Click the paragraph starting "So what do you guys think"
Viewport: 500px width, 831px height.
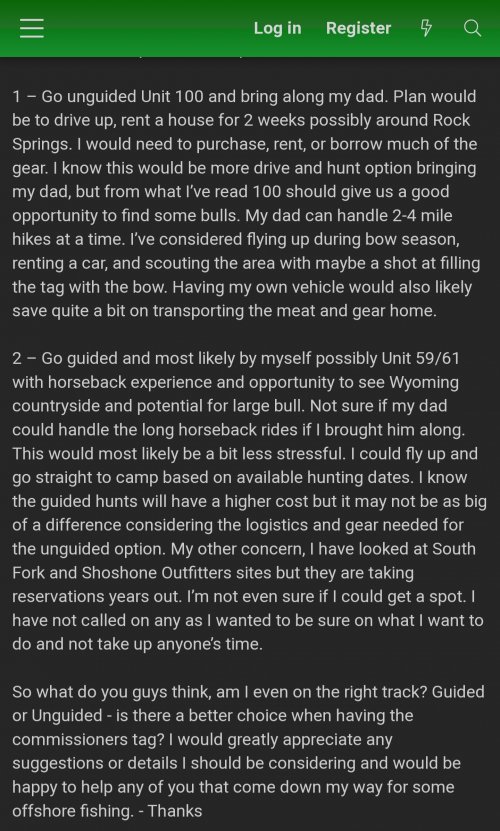(248, 751)
